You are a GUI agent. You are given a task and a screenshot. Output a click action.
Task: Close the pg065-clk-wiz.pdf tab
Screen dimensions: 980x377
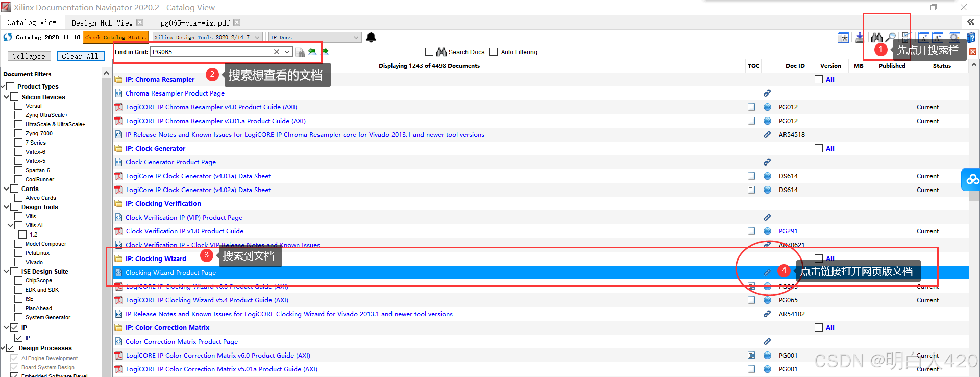pos(237,22)
